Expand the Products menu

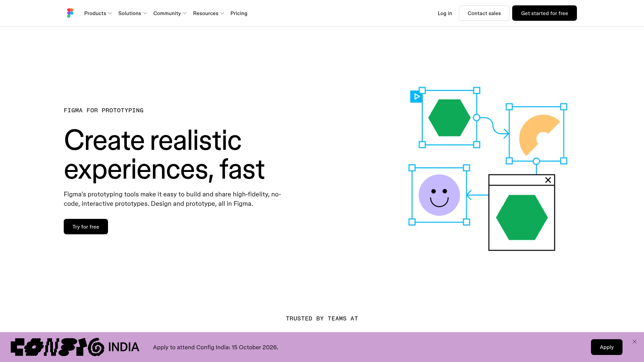(98, 13)
